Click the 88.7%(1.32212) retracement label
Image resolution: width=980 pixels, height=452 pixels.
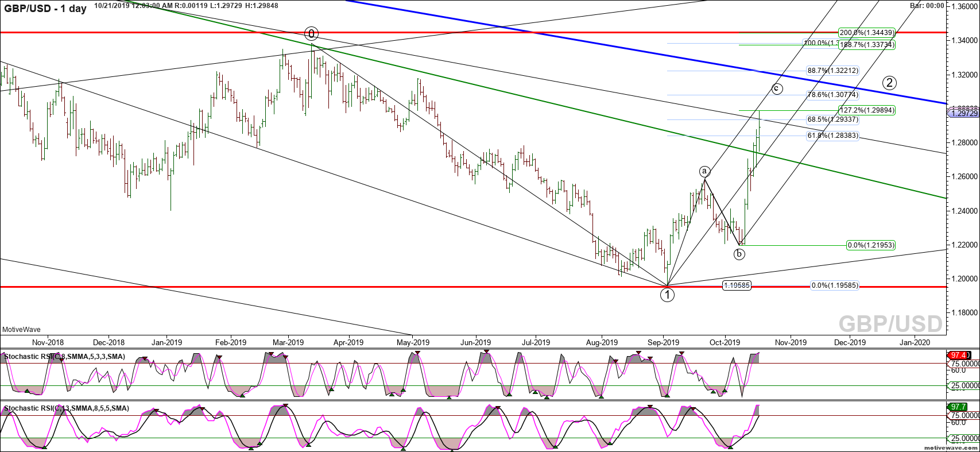pos(832,71)
